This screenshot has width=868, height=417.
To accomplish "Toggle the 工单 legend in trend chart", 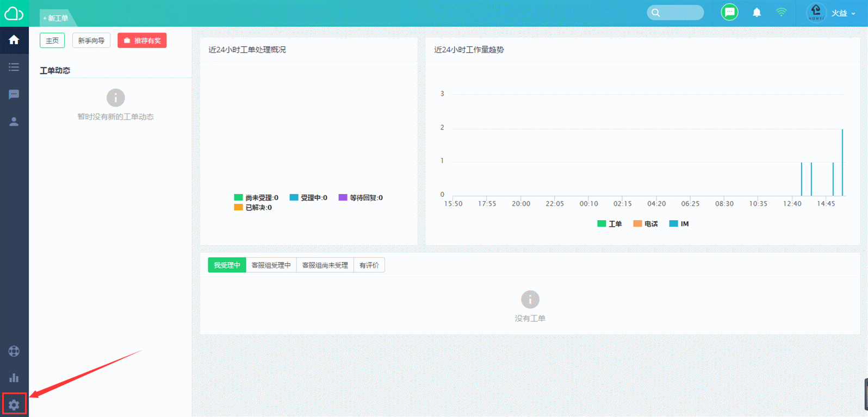I will pyautogui.click(x=609, y=224).
